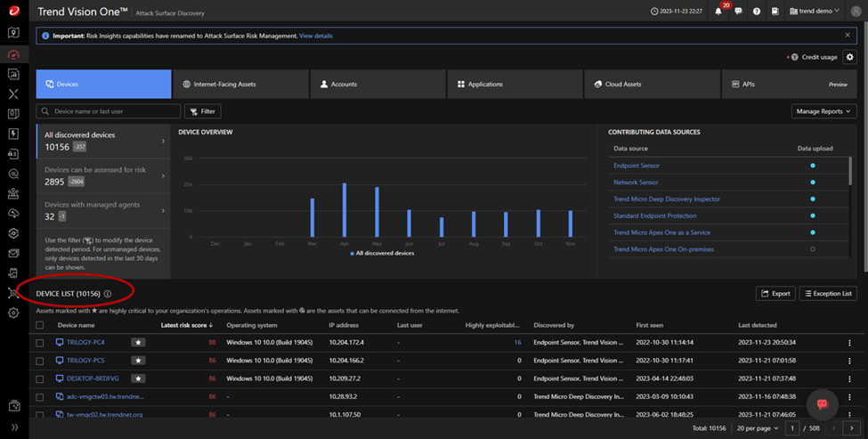The height and width of the screenshot is (439, 868).
Task: Open the 20 per page dropdown
Action: tap(758, 428)
